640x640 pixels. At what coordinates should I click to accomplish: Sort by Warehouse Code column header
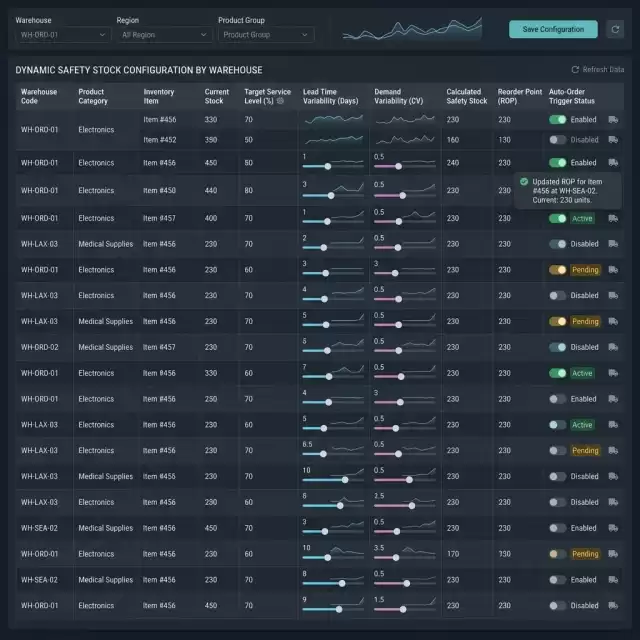39,96
